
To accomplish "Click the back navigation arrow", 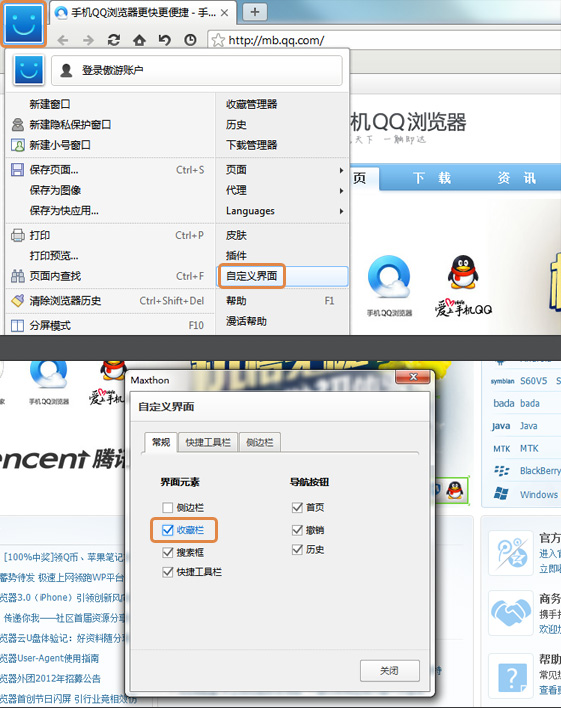I will (x=63, y=40).
